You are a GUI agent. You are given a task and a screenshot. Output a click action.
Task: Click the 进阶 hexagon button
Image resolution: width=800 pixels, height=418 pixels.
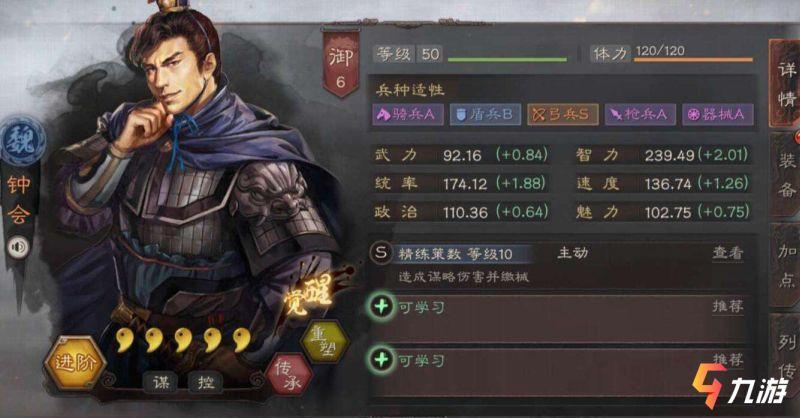pyautogui.click(x=74, y=363)
